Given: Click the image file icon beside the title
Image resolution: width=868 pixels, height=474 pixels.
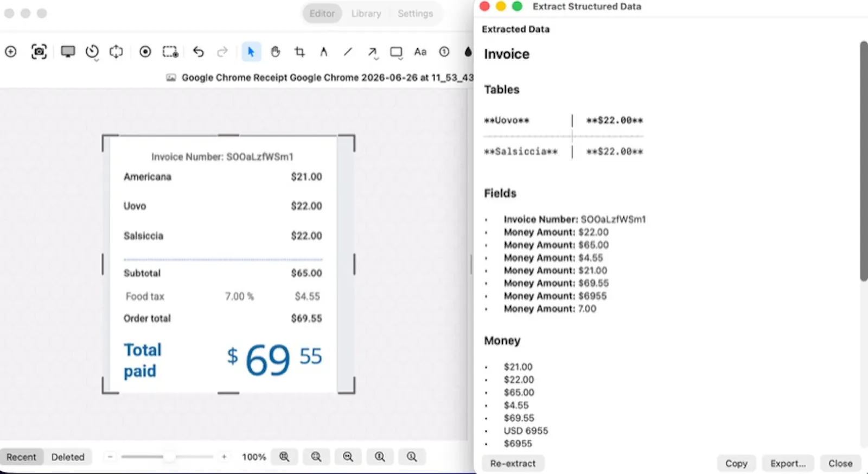Looking at the screenshot, I should pyautogui.click(x=171, y=78).
